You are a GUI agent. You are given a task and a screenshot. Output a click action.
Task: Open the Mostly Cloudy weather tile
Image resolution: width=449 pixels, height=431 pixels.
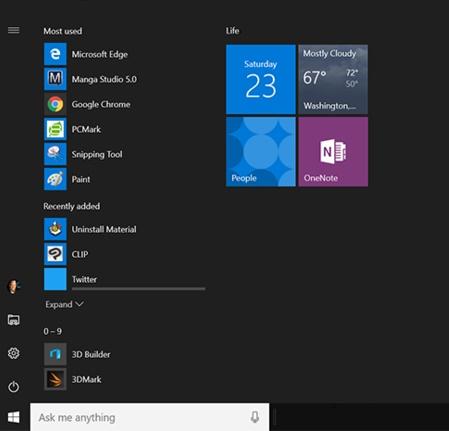[333, 79]
